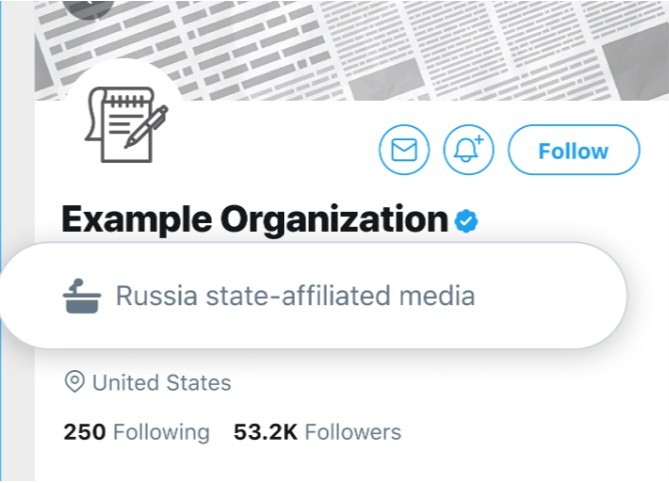The image size is (669, 483).
Task: Click the dark circular icon above avatar
Action: 90,9
